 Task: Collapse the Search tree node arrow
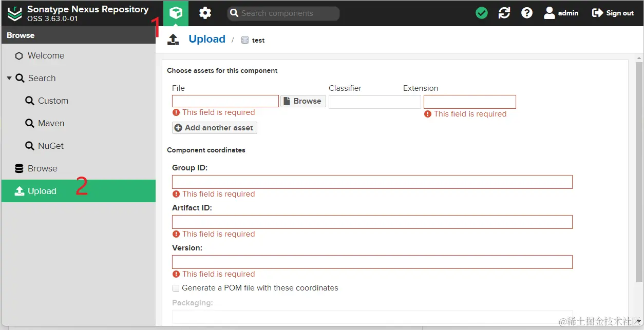(9, 78)
